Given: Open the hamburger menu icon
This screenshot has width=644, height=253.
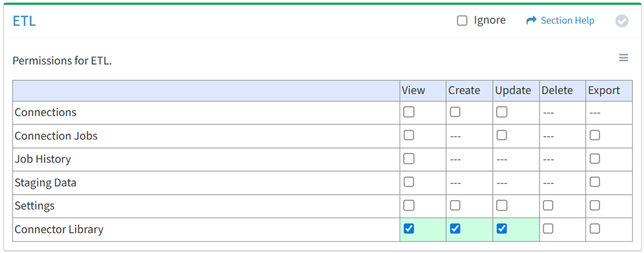Looking at the screenshot, I should [x=623, y=58].
